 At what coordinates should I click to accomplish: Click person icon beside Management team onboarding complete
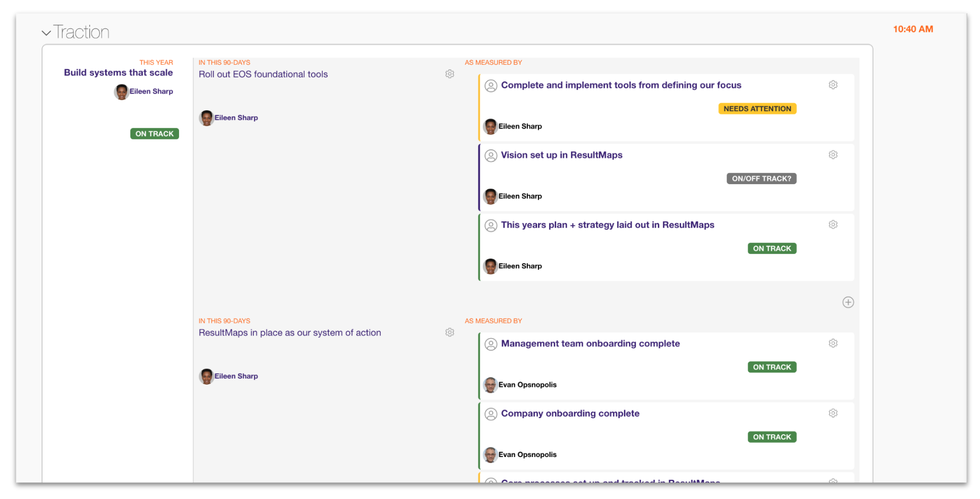click(491, 344)
